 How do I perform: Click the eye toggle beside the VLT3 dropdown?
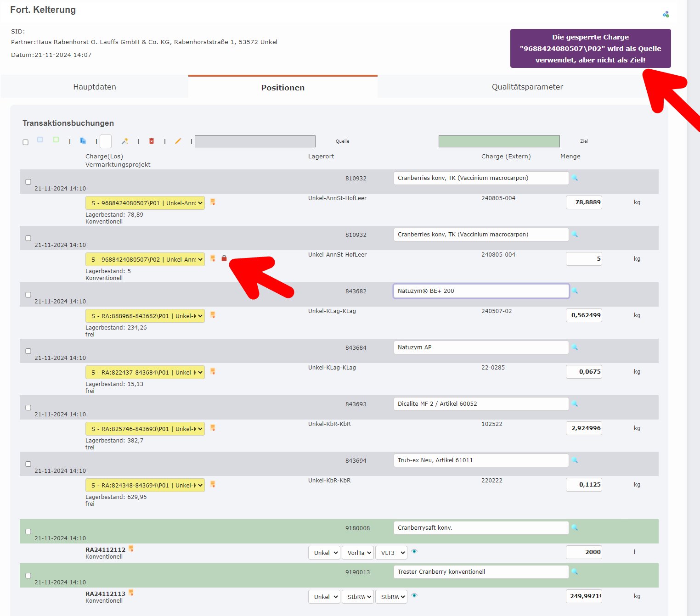[414, 552]
